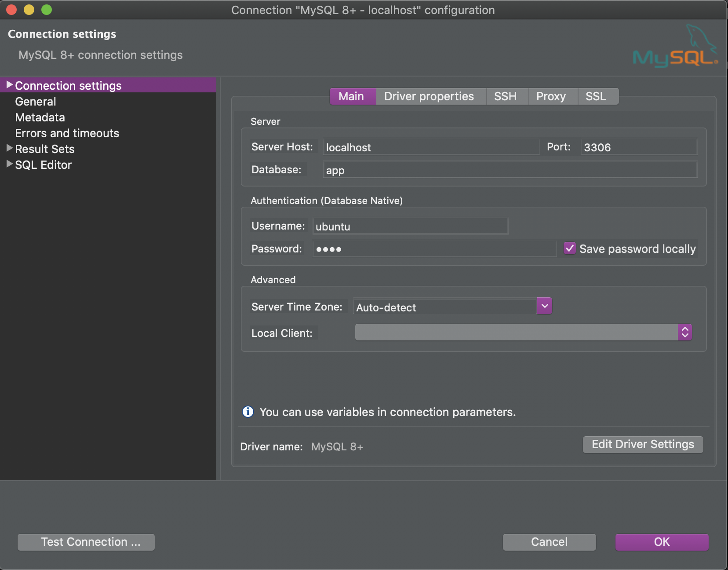Open the Main tab
The width and height of the screenshot is (728, 570).
[352, 96]
